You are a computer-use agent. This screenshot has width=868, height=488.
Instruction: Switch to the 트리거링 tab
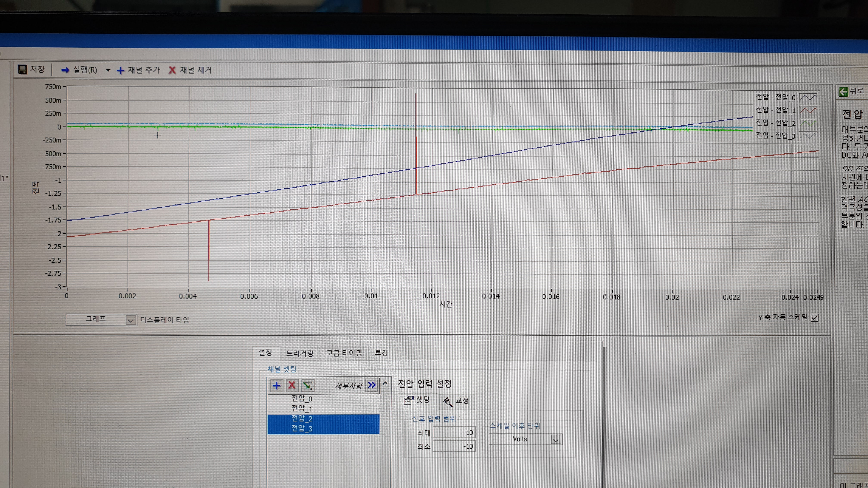click(299, 353)
